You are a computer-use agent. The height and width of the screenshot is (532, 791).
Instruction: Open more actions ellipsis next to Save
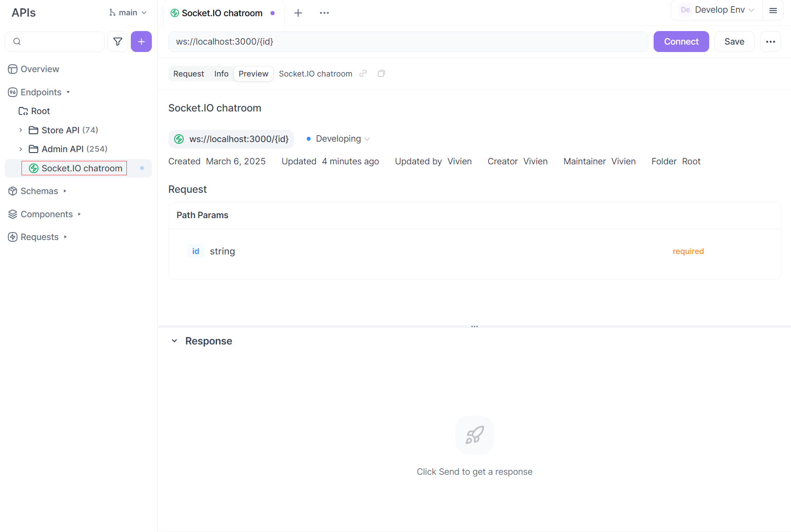770,42
